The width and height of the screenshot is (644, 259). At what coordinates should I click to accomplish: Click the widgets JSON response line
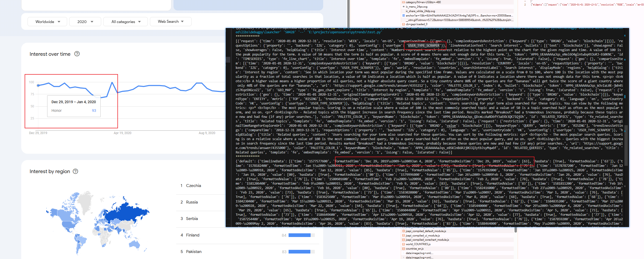coord(587,5)
